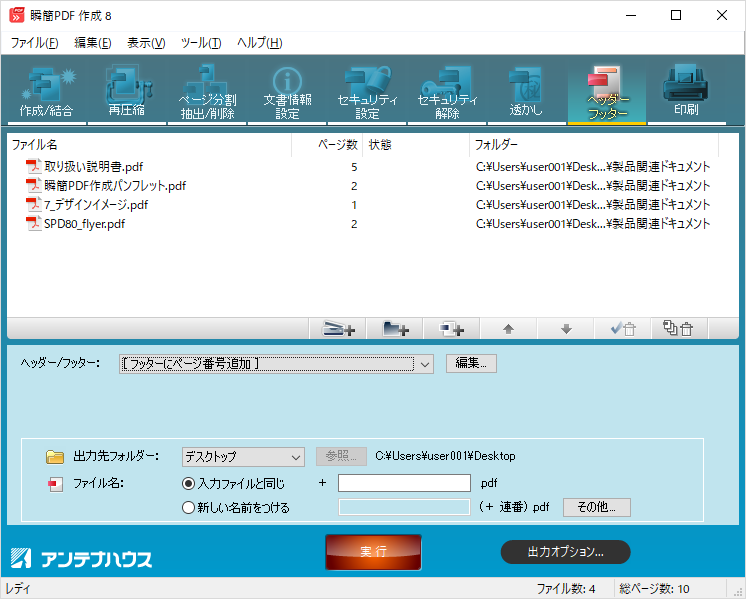The image size is (746, 599).
Task: Click 総ページ数: 10 in status bar
Action: click(655, 589)
